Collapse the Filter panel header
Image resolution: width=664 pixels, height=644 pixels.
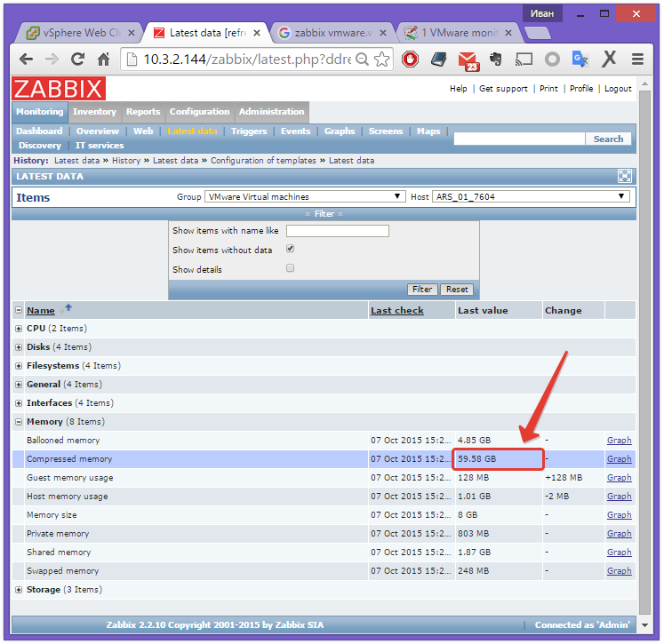point(324,214)
